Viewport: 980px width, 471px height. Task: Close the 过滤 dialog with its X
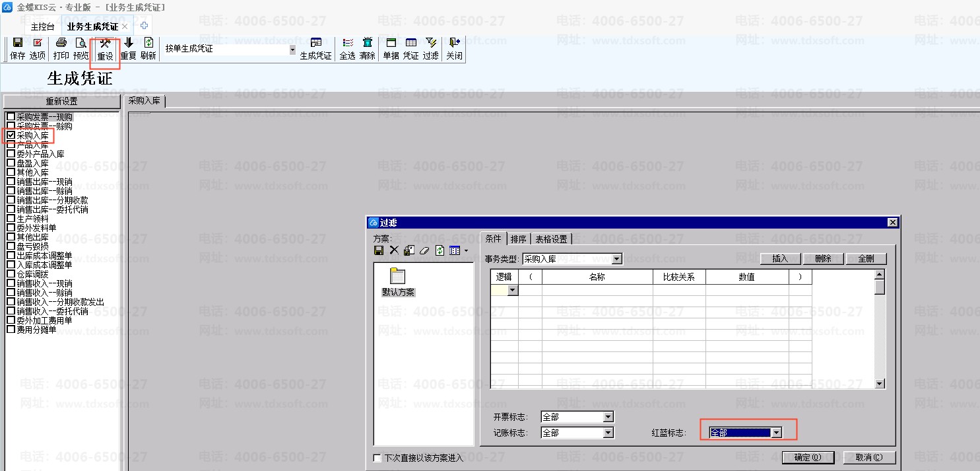click(x=892, y=223)
